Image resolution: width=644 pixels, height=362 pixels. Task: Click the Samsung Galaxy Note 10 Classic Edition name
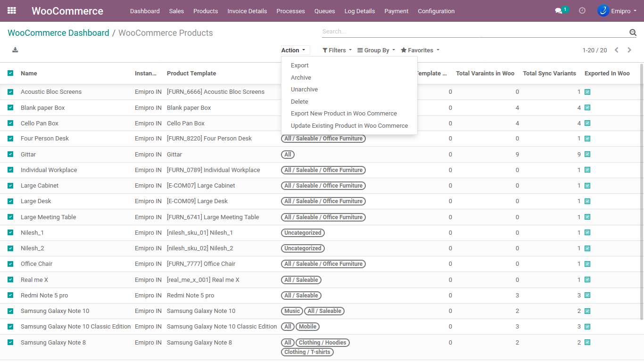(x=76, y=327)
